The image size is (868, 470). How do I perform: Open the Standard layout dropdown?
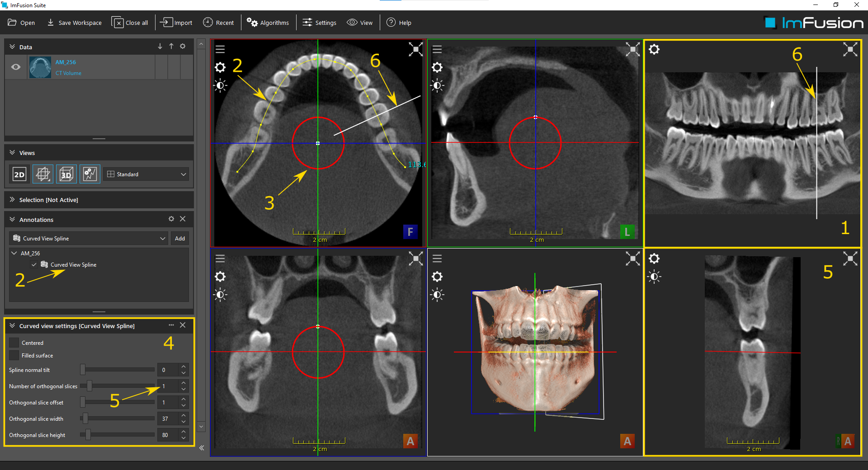pos(146,174)
